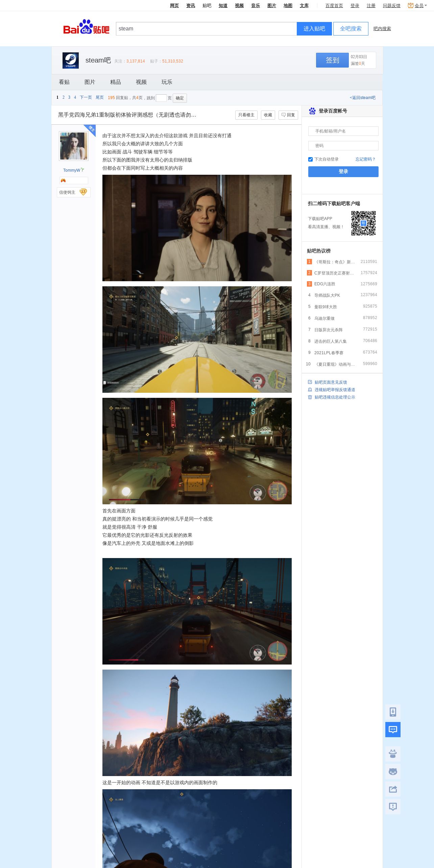Click the share arrow floating icon

pos(393,789)
